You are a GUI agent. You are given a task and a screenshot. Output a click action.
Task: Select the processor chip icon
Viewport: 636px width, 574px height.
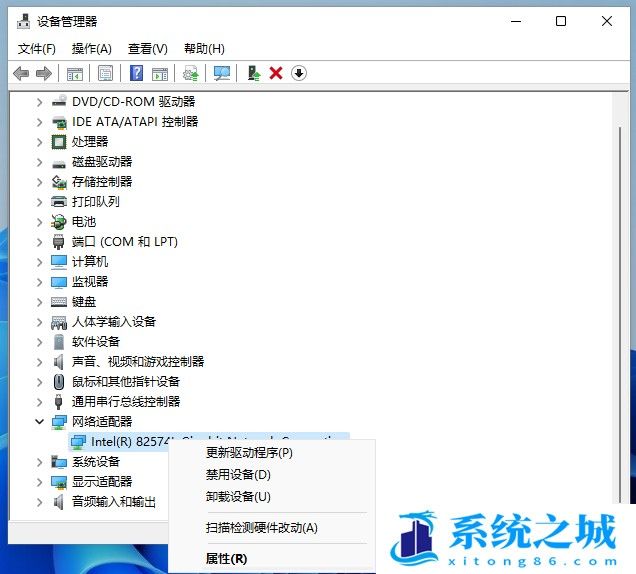coord(59,142)
